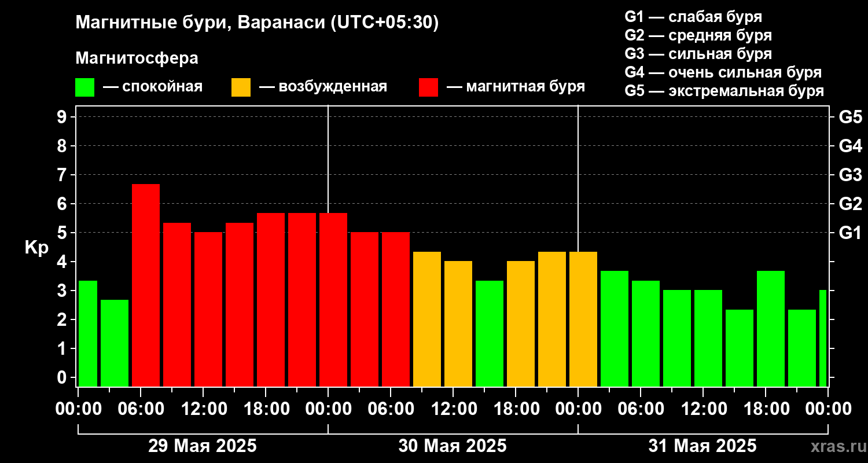Viewport: 868px width, 463px height.
Task: Click the 'G3' label on the right axis
Action: coord(850,175)
